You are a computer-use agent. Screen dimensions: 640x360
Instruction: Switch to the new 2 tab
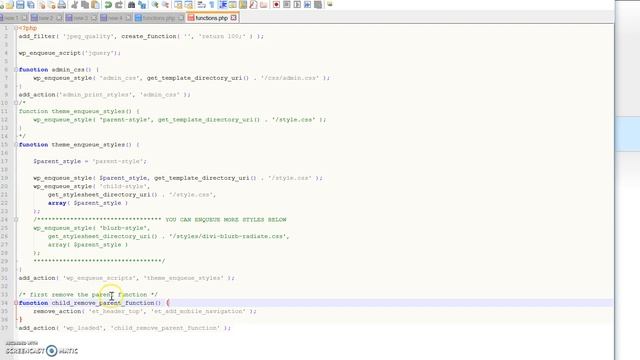[x=46, y=18]
